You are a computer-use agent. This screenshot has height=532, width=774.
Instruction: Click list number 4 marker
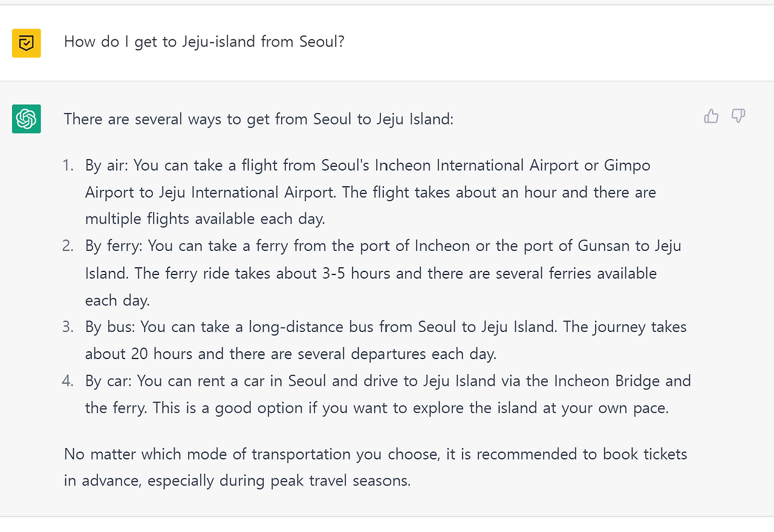point(68,381)
